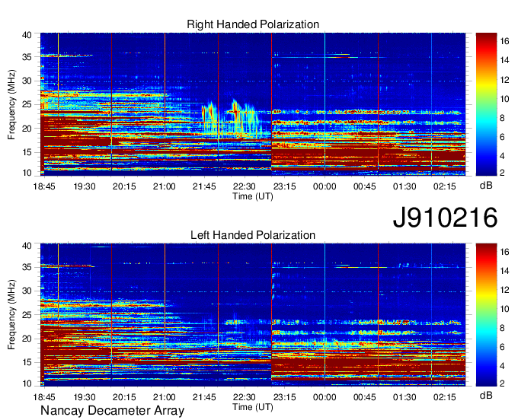This screenshot has width=518, height=420.
Task: Click the 18:45 time tick on bottom plot
Action: [44, 397]
